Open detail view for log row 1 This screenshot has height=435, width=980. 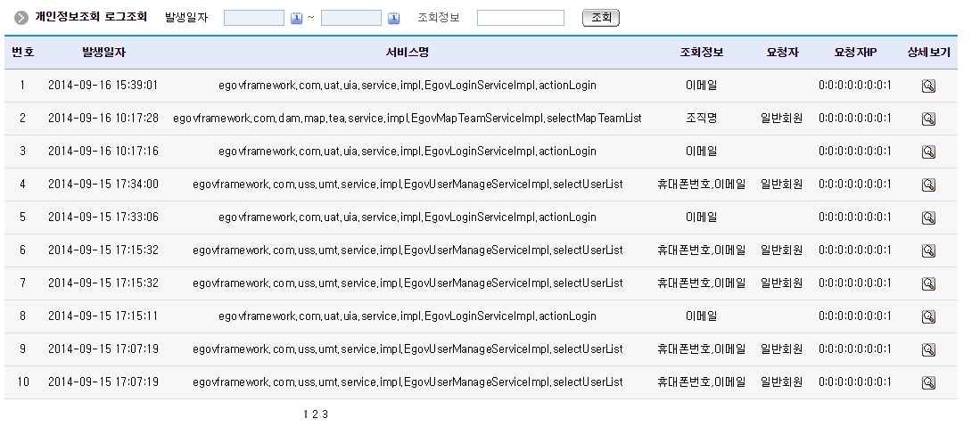(927, 86)
